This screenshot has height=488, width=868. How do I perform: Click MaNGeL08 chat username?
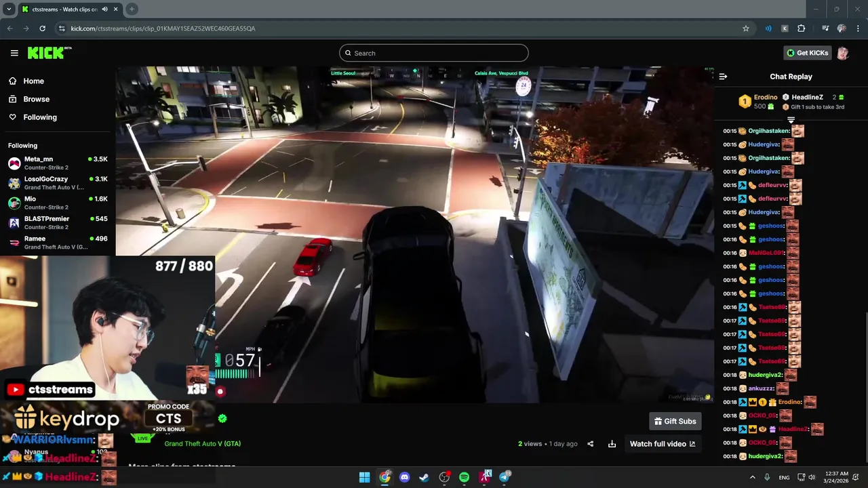coord(766,253)
